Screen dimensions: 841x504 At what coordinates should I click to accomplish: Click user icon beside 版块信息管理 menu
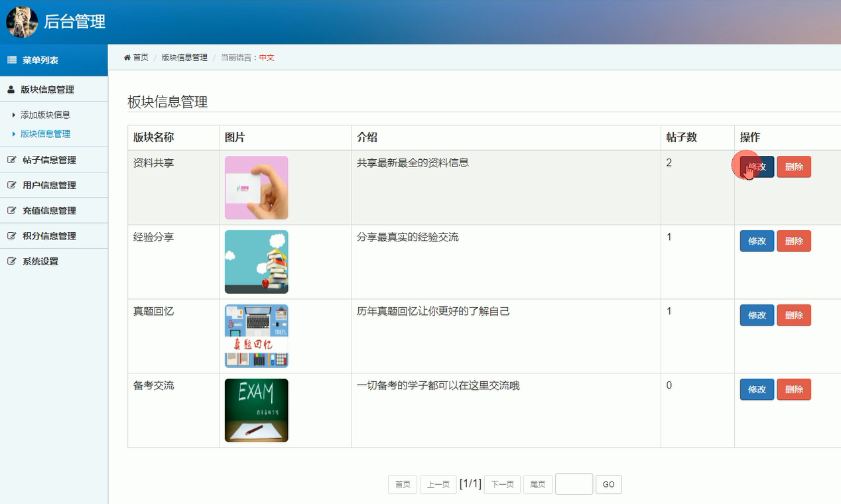tap(11, 90)
